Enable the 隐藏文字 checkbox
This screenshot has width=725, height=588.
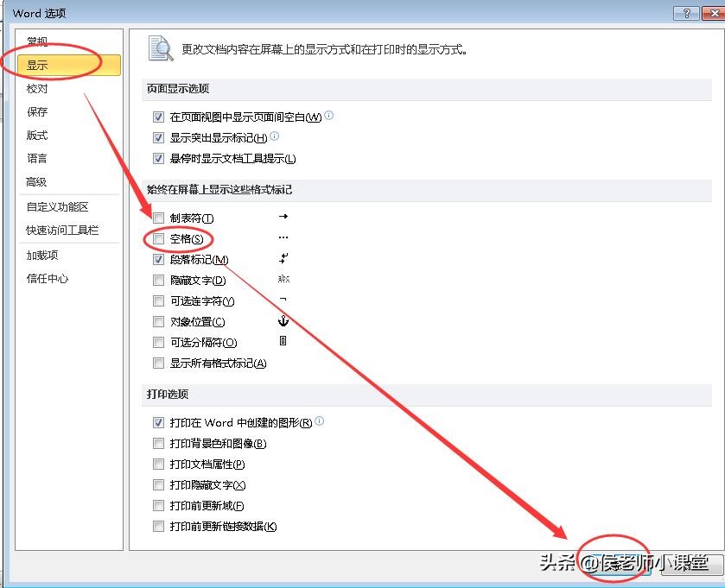pos(158,280)
